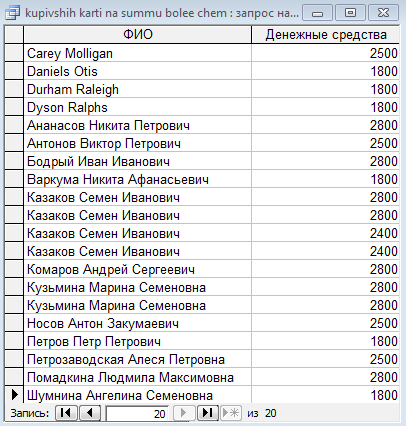Click the record number field showing 20

(137, 413)
